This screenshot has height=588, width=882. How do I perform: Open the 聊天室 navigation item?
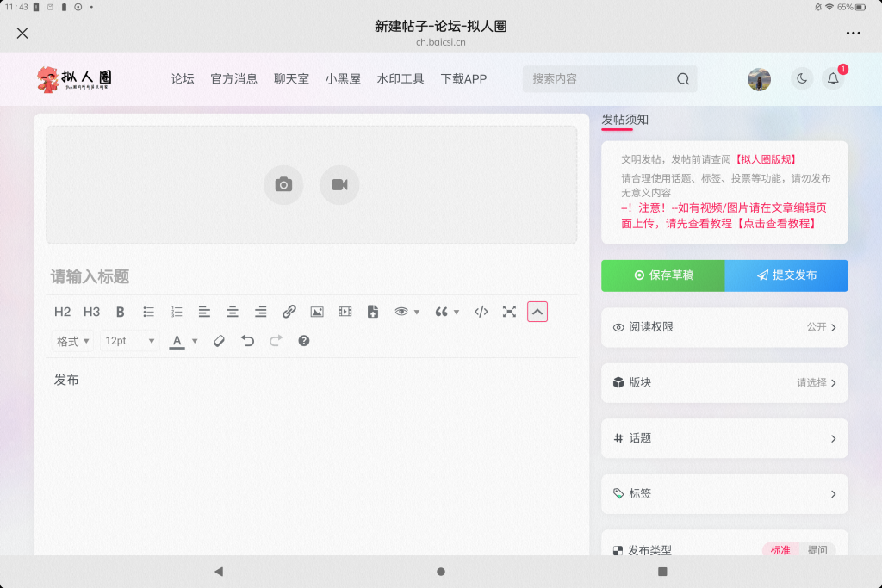point(291,79)
